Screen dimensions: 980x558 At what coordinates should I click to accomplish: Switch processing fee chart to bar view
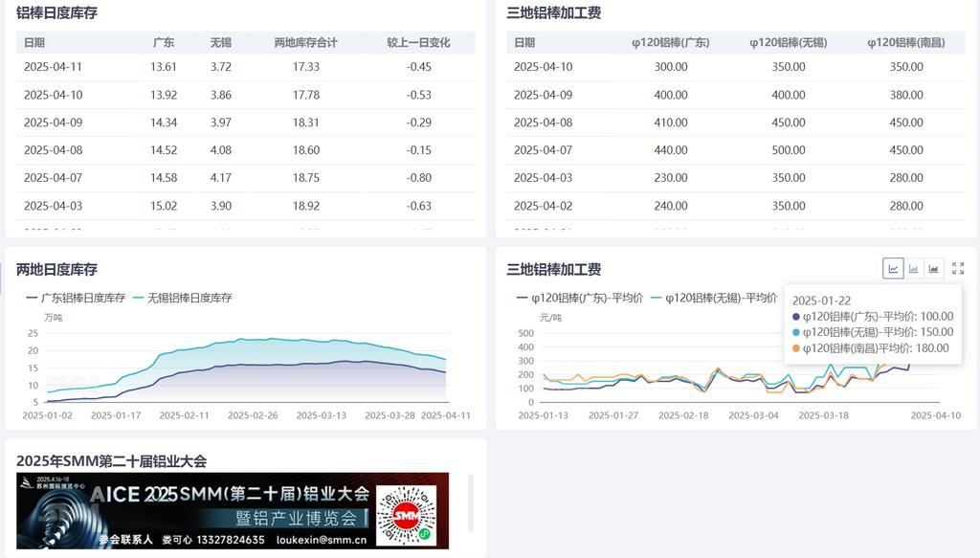914,269
